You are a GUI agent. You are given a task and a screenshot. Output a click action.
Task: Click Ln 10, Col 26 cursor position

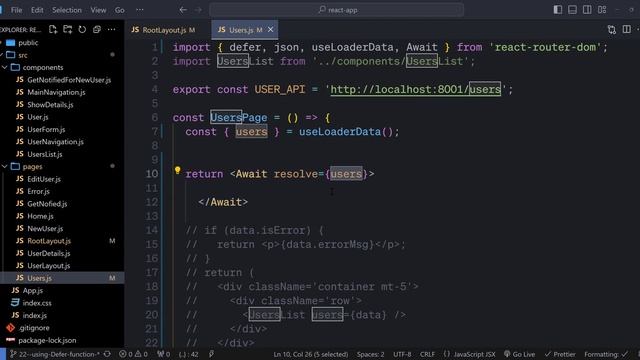[x=311, y=354]
